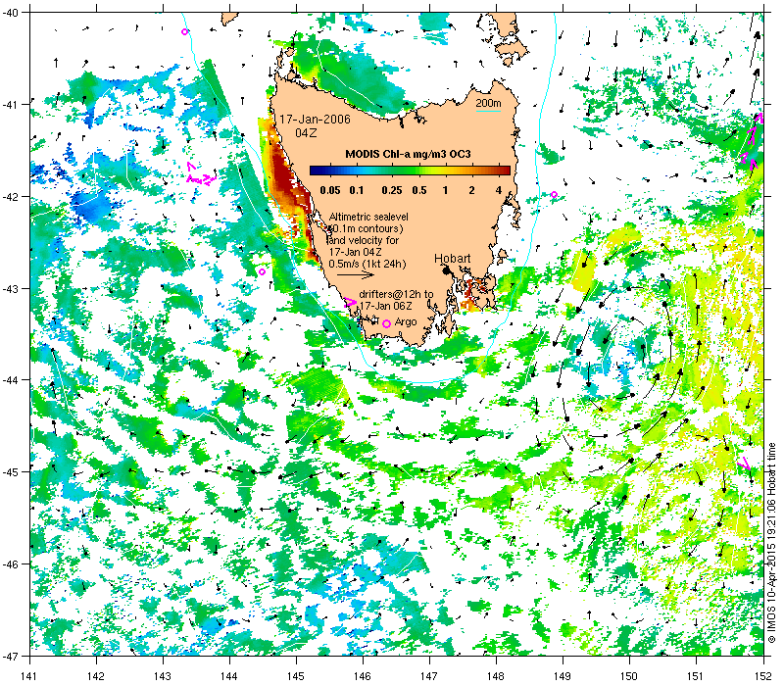Viewport: 784px width, 686px height.
Task: Click longitude axis label '141'
Action: [x=29, y=676]
